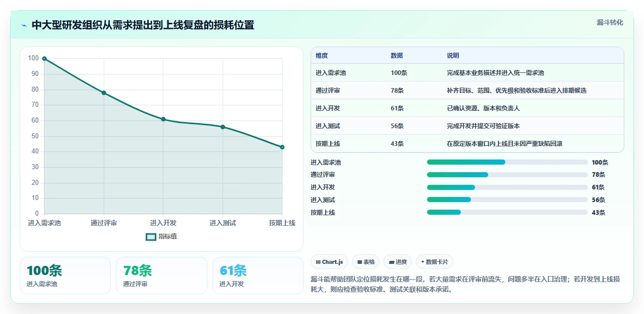Click the 指标值 legend label
This screenshot has height=314, width=644.
pyautogui.click(x=167, y=237)
